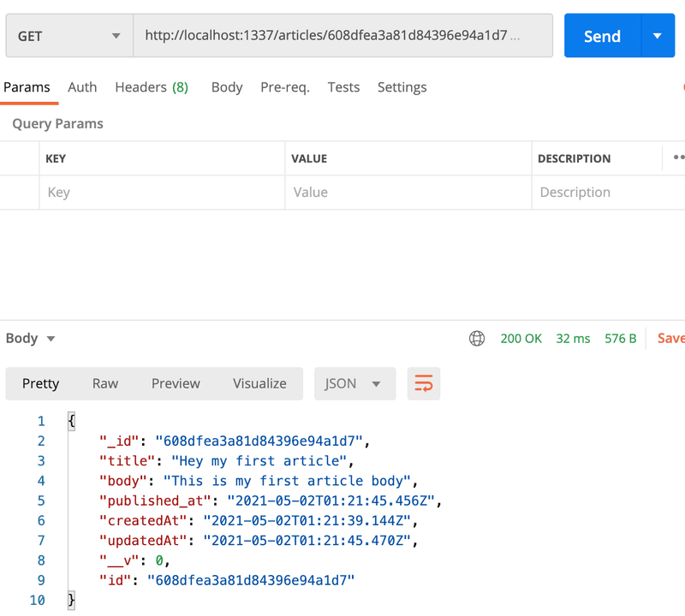Open the GET method dropdown

point(68,36)
